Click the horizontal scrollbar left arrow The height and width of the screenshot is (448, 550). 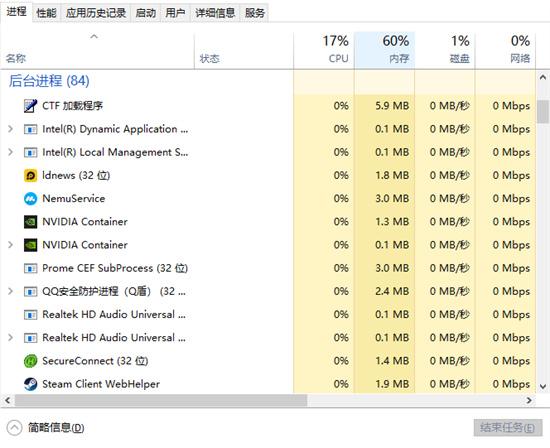click(7, 400)
